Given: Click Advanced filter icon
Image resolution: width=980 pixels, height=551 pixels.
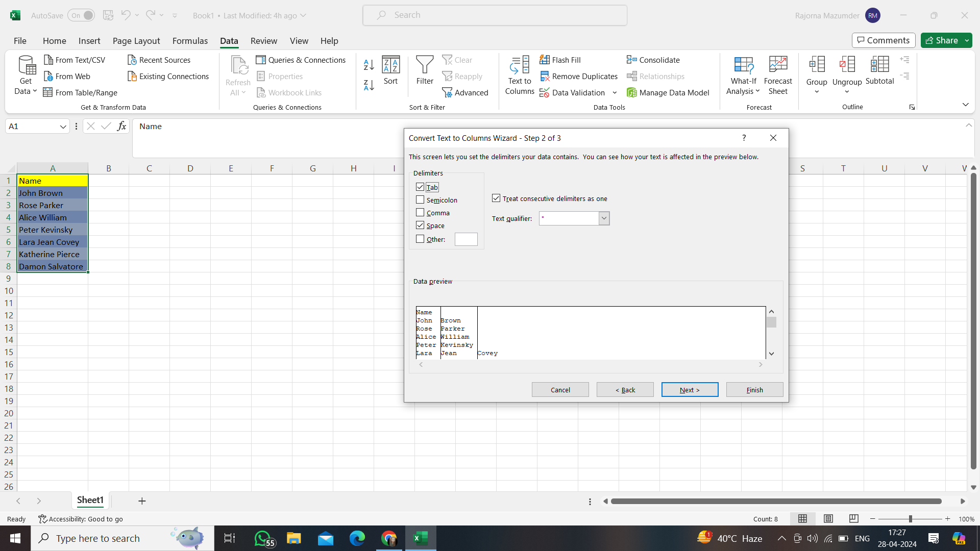Looking at the screenshot, I should (447, 92).
